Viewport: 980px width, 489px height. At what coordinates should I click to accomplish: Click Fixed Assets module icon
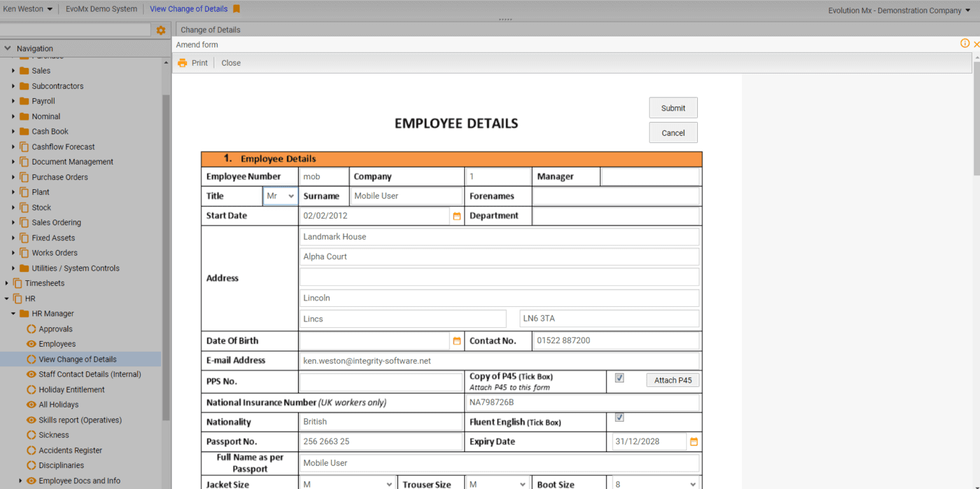click(x=24, y=238)
